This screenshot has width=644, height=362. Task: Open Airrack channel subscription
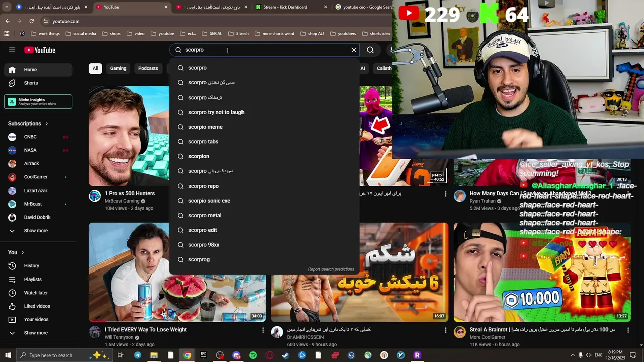coord(38,163)
